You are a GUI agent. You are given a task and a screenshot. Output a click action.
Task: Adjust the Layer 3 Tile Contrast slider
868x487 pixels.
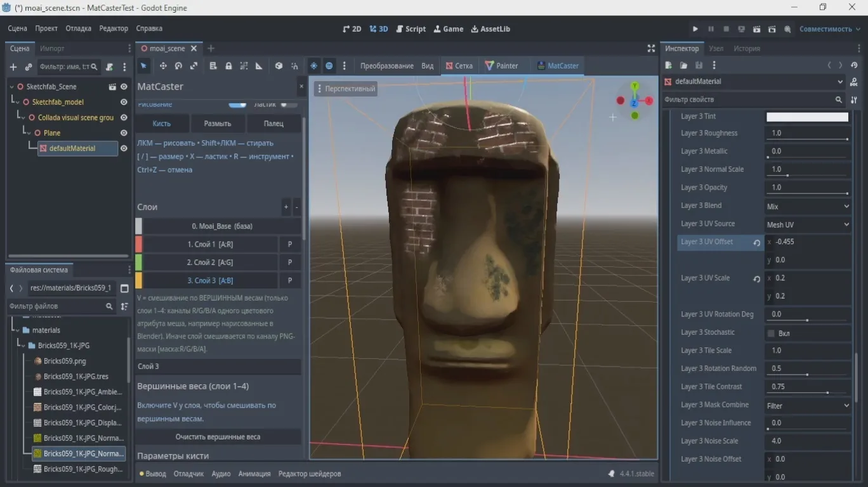tap(808, 393)
